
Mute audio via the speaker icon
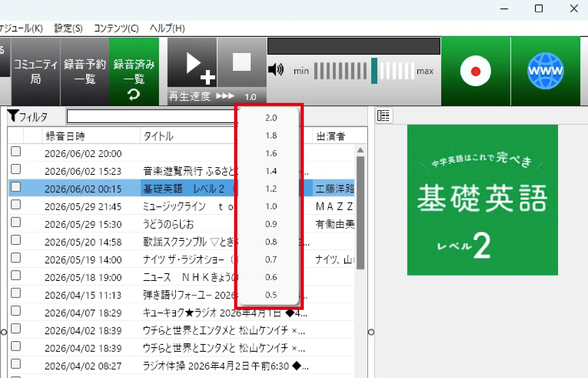(x=276, y=70)
